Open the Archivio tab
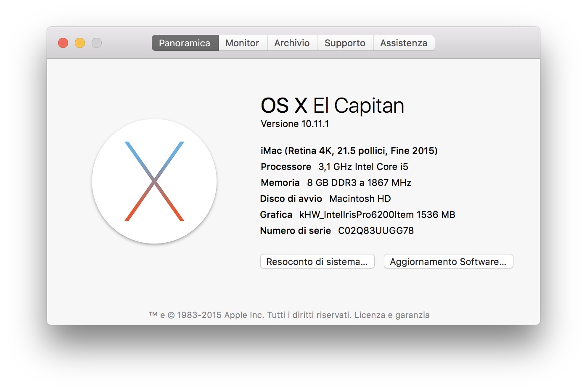This screenshot has width=587, height=392. [292, 43]
